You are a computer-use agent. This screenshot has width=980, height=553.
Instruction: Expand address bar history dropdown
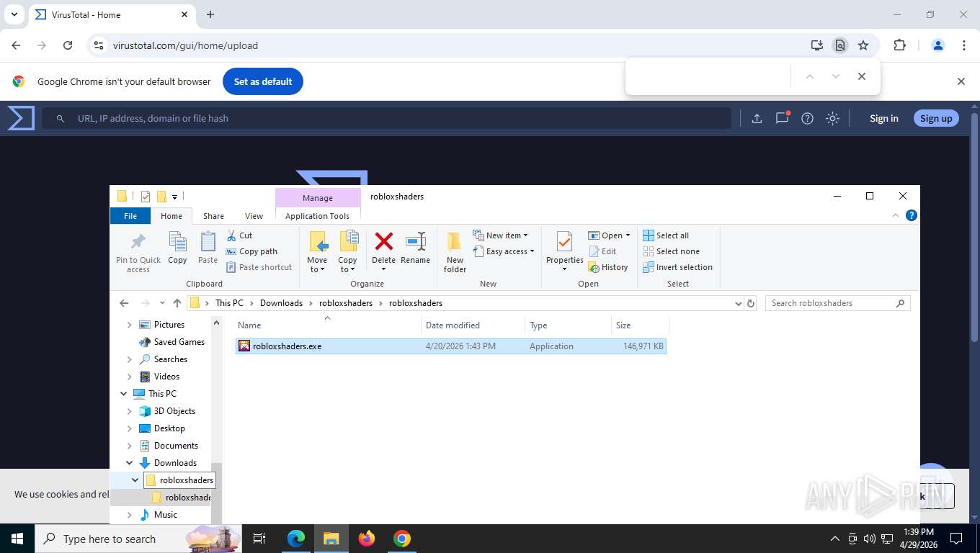click(738, 303)
